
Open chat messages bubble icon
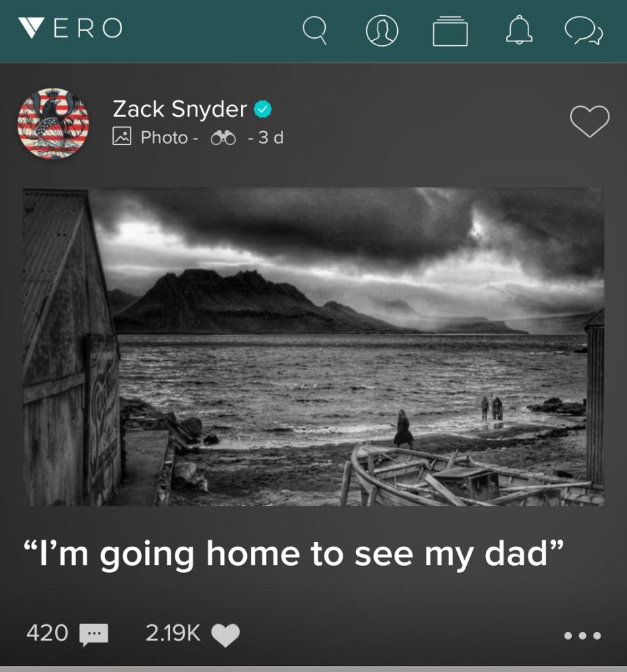[x=584, y=30]
